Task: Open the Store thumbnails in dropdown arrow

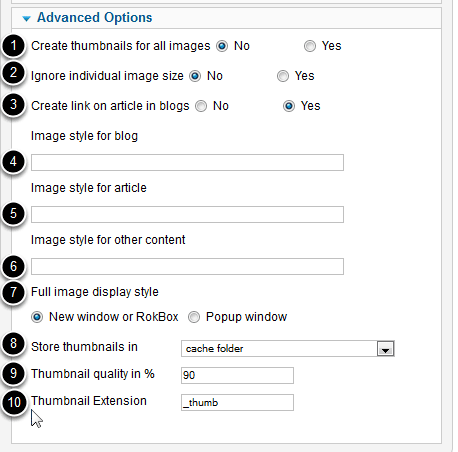Action: tap(385, 349)
